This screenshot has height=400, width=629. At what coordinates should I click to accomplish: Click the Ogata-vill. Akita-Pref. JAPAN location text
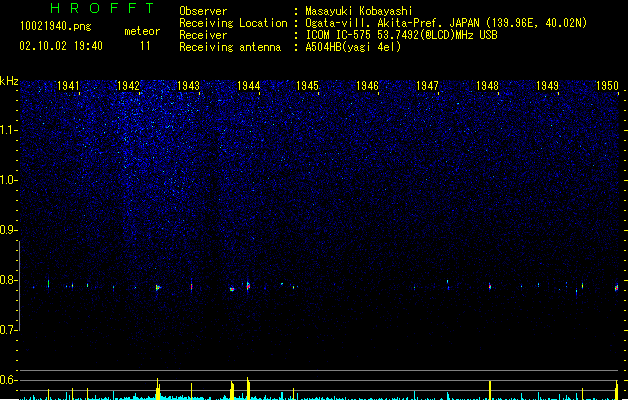[x=446, y=23]
